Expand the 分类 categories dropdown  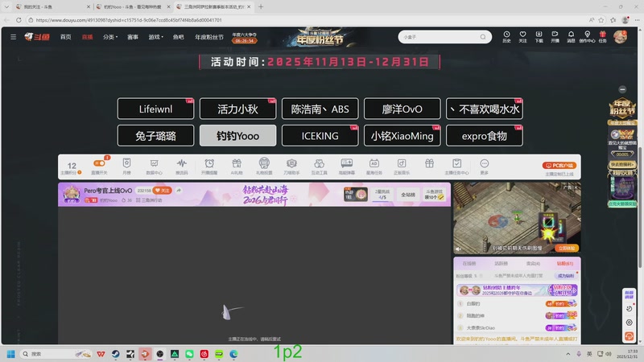pos(110,37)
